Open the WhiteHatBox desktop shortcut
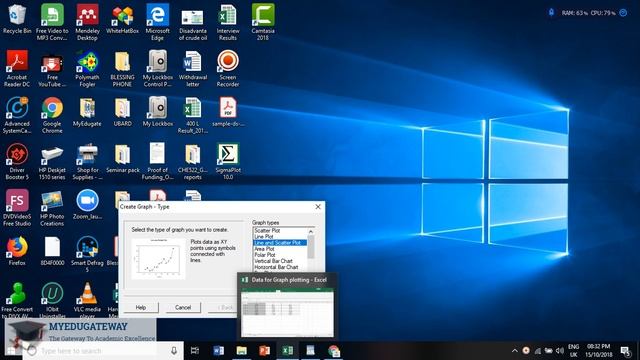 tap(122, 19)
